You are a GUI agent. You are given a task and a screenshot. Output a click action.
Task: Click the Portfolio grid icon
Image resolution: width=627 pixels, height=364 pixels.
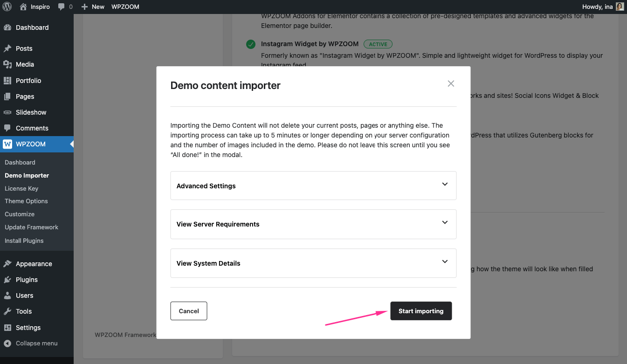pyautogui.click(x=7, y=81)
